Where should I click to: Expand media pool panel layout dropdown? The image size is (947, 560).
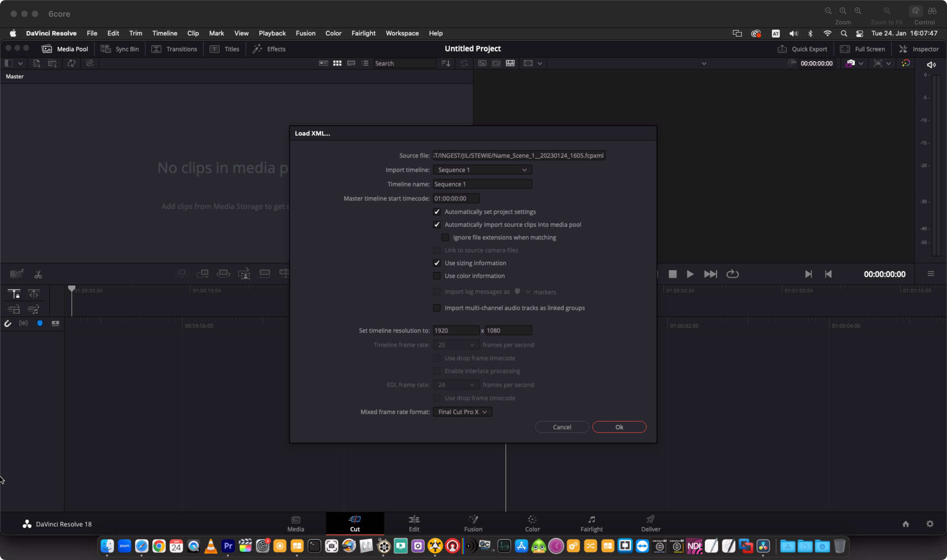[20, 63]
